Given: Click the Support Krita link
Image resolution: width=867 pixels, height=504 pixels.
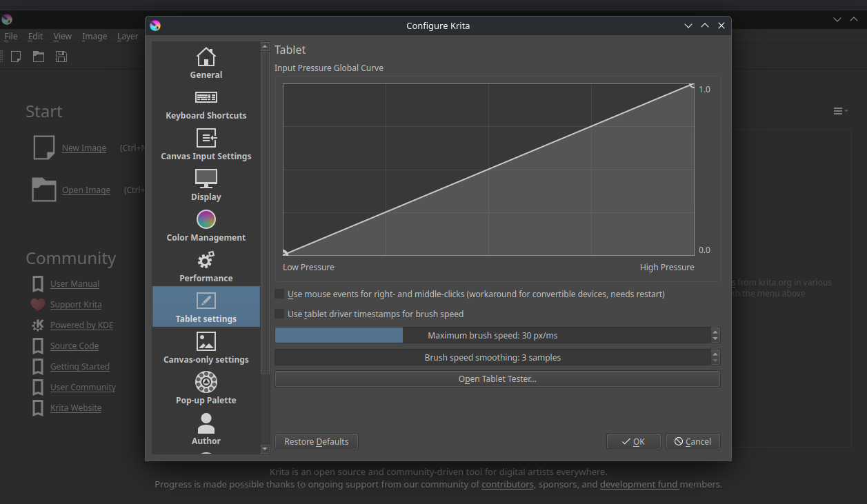Looking at the screenshot, I should (x=76, y=304).
